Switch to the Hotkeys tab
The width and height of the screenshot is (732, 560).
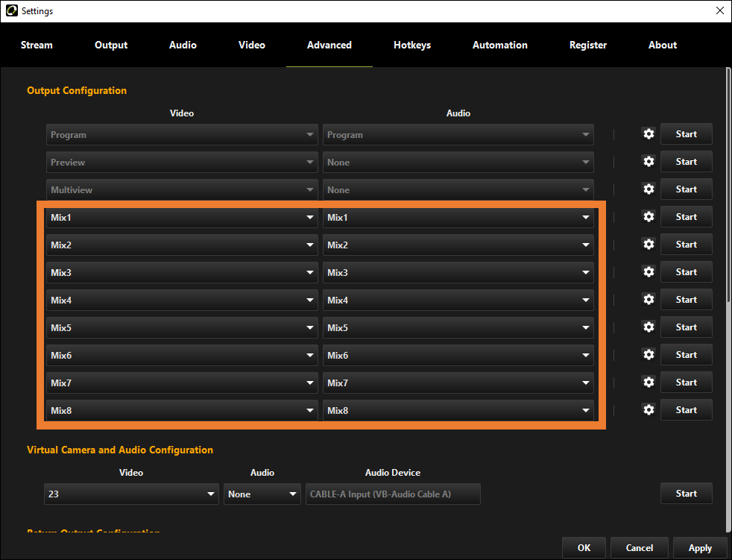click(x=412, y=45)
